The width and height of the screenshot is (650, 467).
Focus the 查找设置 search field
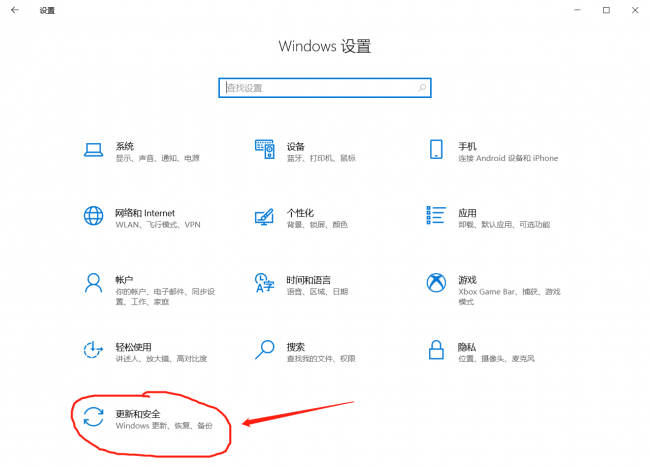point(325,88)
